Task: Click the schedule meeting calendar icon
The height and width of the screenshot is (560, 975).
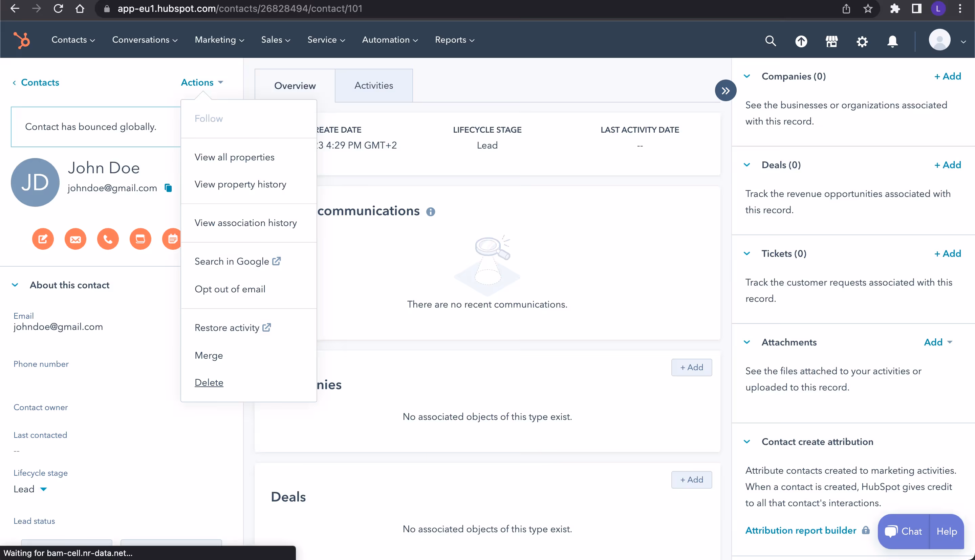Action: 172,239
